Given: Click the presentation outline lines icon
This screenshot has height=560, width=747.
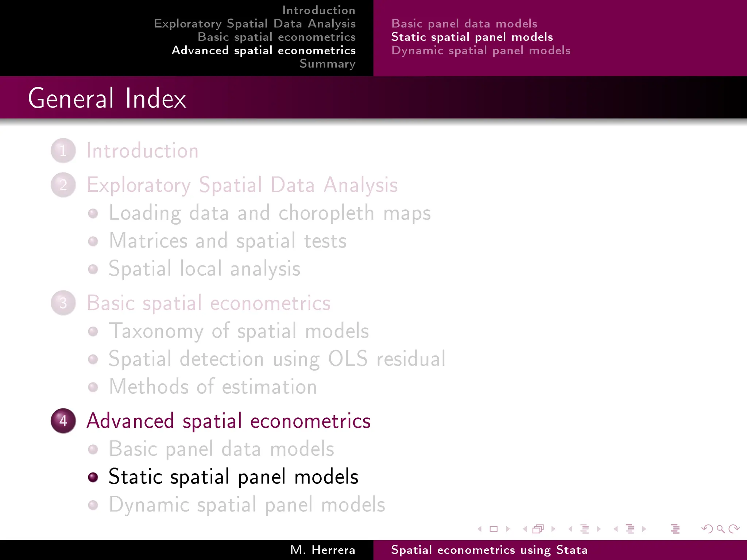Looking at the screenshot, I should tap(675, 529).
